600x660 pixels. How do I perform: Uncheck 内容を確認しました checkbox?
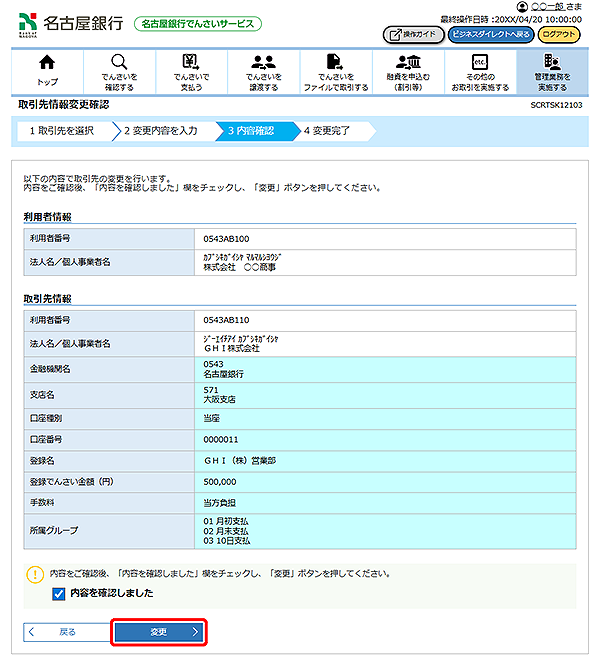click(x=59, y=594)
